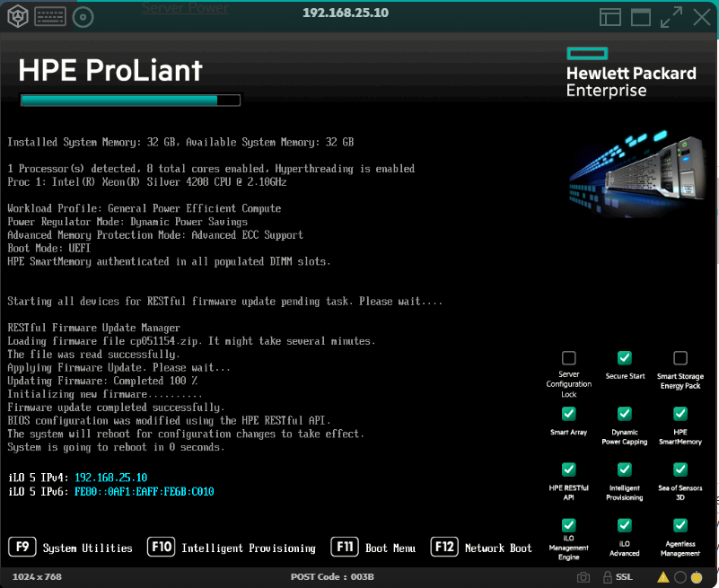The height and width of the screenshot is (588, 719).
Task: Click the POST progress bar
Action: click(x=131, y=100)
